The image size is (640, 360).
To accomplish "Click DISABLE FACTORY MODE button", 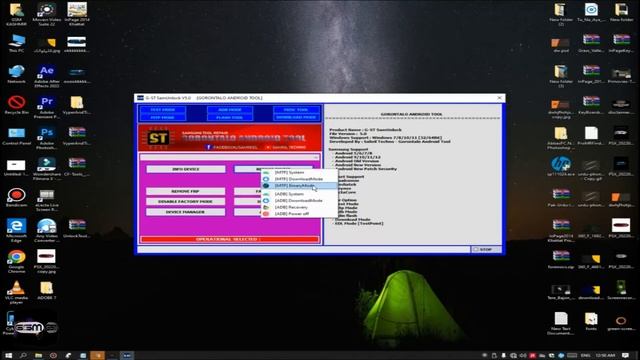I will (186, 202).
